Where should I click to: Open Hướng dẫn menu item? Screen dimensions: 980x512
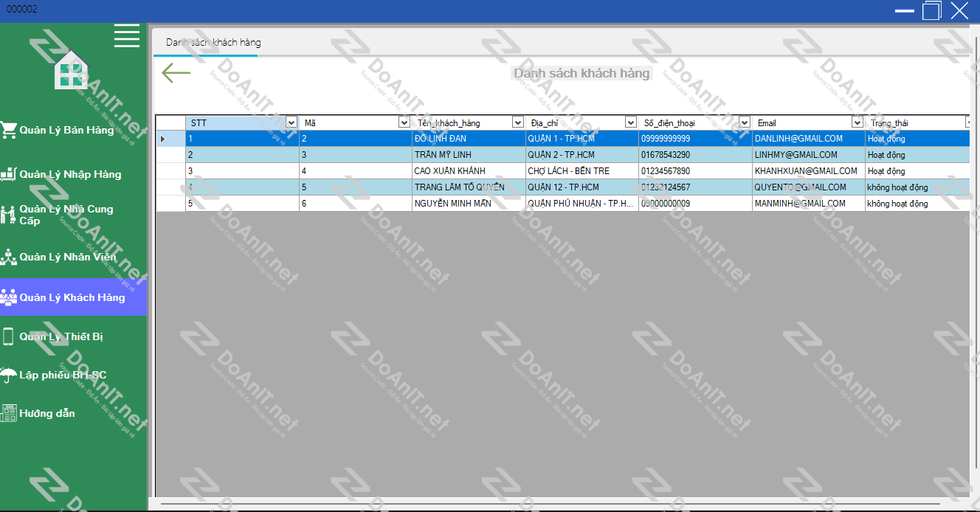(74, 413)
